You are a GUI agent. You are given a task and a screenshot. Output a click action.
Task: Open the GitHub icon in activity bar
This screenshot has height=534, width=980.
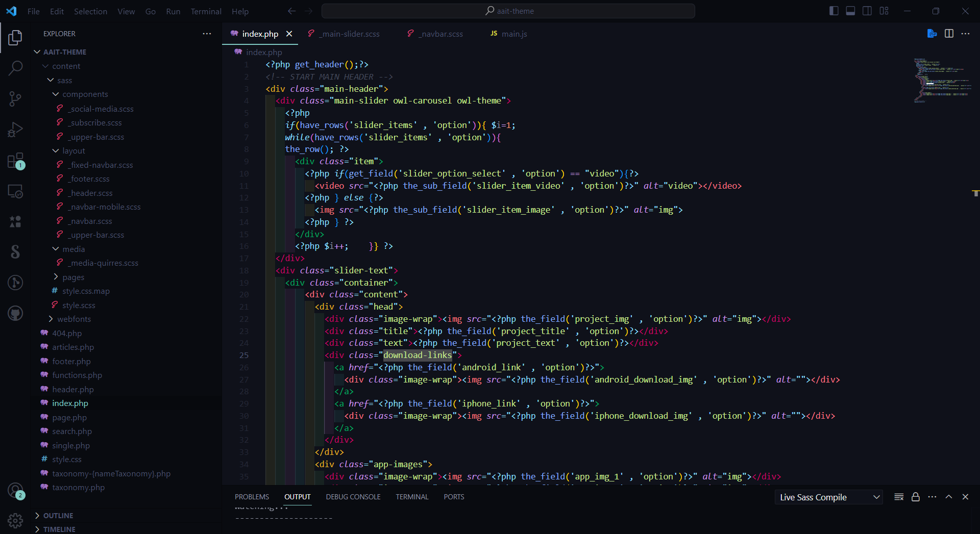pyautogui.click(x=15, y=313)
